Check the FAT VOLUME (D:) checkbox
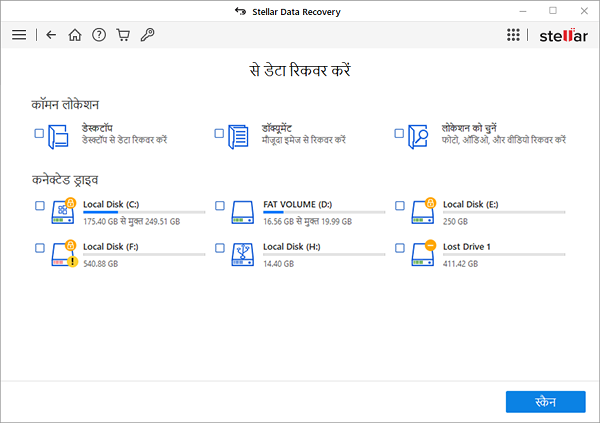The width and height of the screenshot is (600, 423). coord(220,206)
